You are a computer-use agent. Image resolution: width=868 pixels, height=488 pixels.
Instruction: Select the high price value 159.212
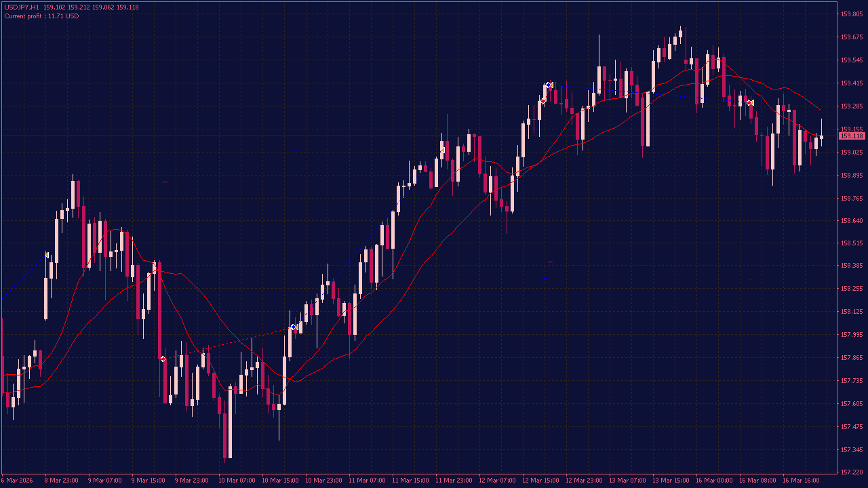[x=79, y=7]
